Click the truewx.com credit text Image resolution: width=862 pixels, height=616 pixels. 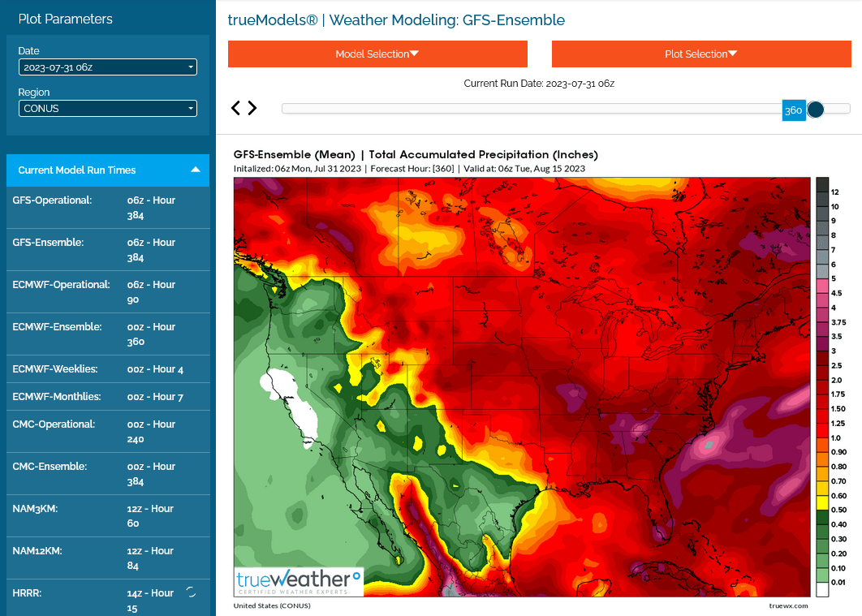click(x=788, y=605)
